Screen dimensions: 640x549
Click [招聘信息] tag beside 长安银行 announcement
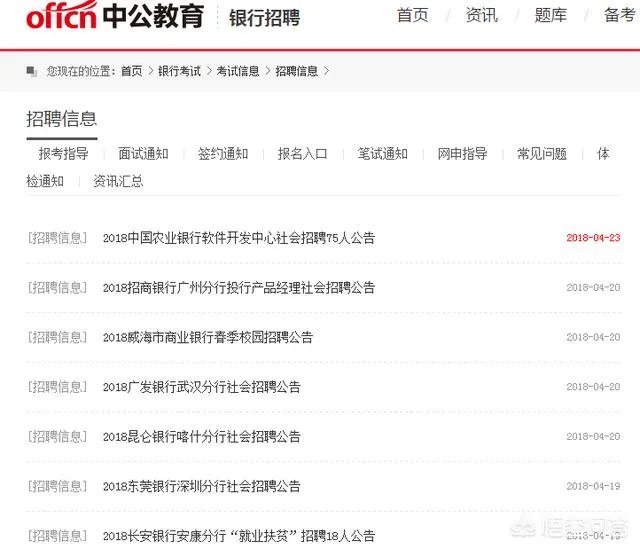57,536
